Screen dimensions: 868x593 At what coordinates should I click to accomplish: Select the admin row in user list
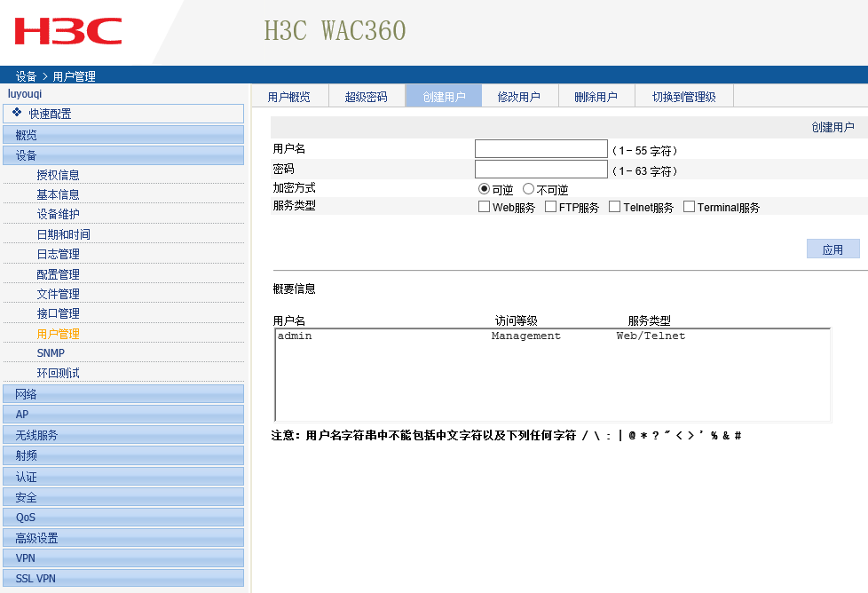(x=552, y=336)
